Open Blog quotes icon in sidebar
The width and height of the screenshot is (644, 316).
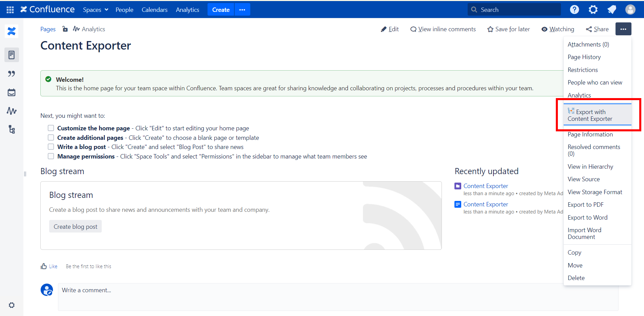12,74
